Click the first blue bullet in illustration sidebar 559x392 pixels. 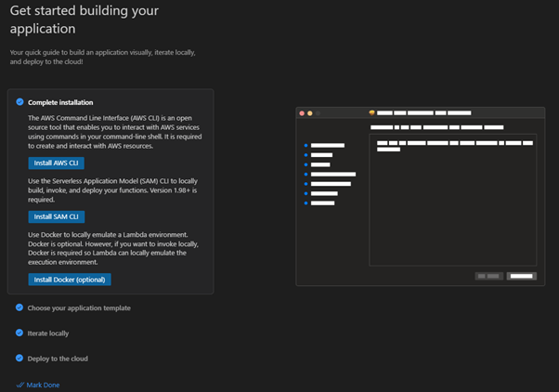pos(305,146)
